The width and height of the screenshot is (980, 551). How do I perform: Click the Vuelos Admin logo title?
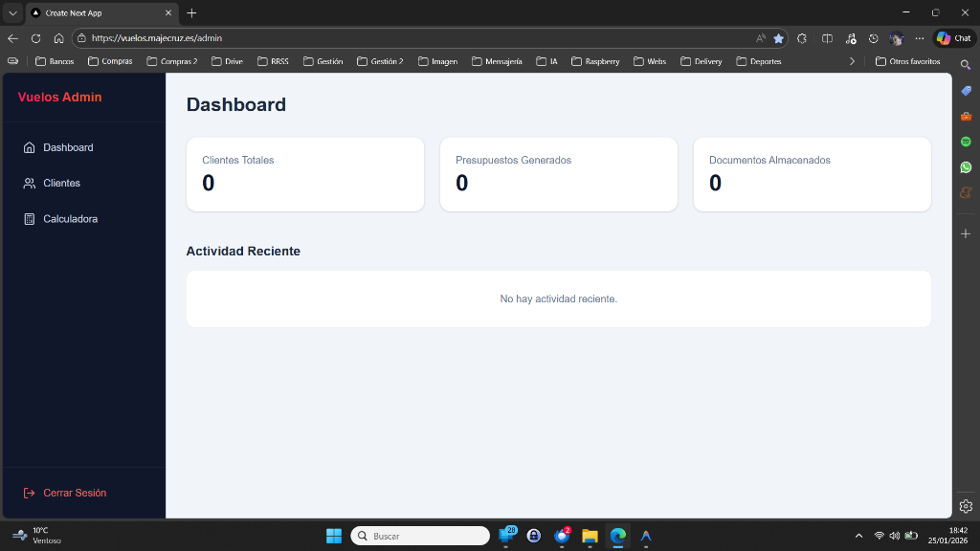pyautogui.click(x=59, y=97)
